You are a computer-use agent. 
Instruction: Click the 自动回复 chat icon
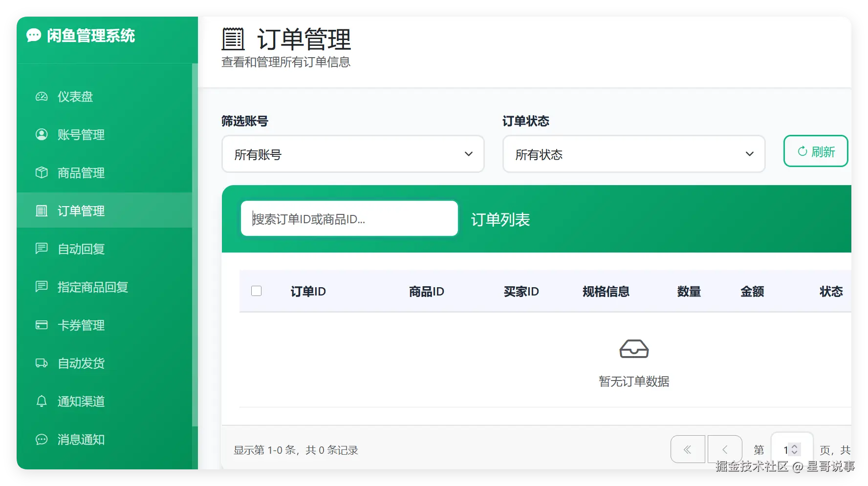[42, 249]
